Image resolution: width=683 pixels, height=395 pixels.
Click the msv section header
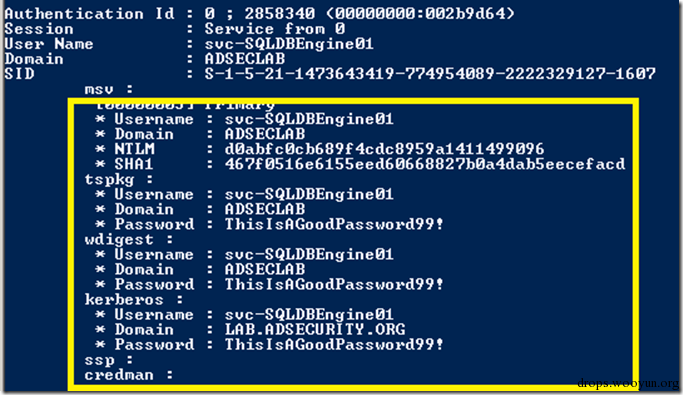click(x=108, y=89)
